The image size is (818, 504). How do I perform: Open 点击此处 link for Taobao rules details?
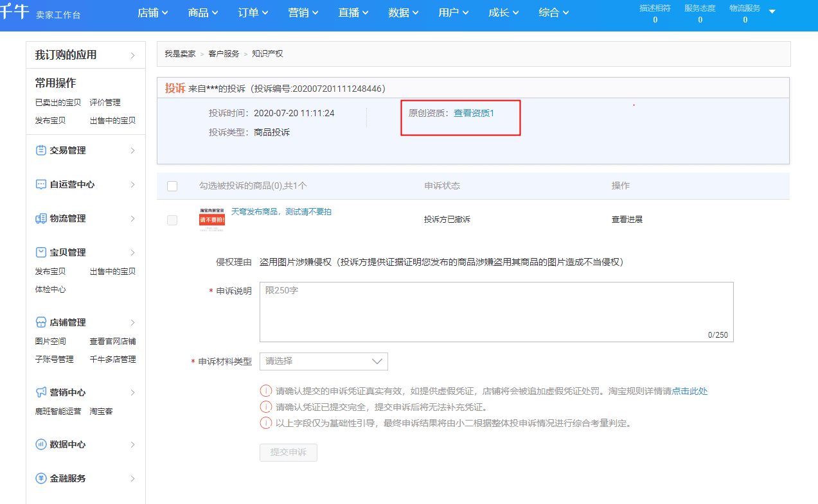tap(691, 390)
